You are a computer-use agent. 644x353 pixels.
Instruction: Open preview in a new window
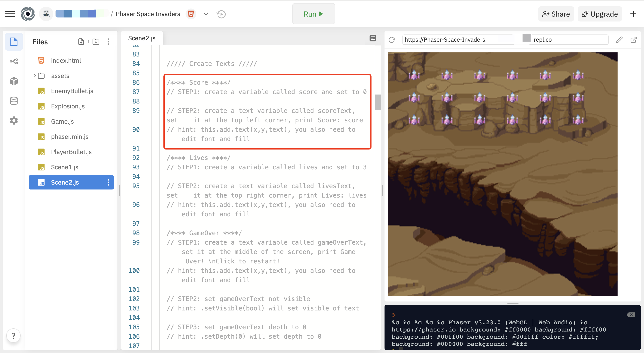[633, 40]
